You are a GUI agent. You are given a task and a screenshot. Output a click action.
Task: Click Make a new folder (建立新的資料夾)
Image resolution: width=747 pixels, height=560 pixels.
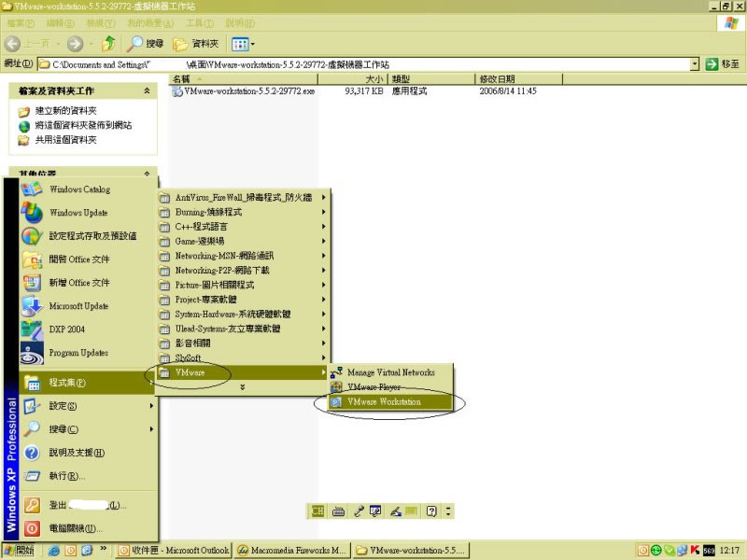(65, 111)
